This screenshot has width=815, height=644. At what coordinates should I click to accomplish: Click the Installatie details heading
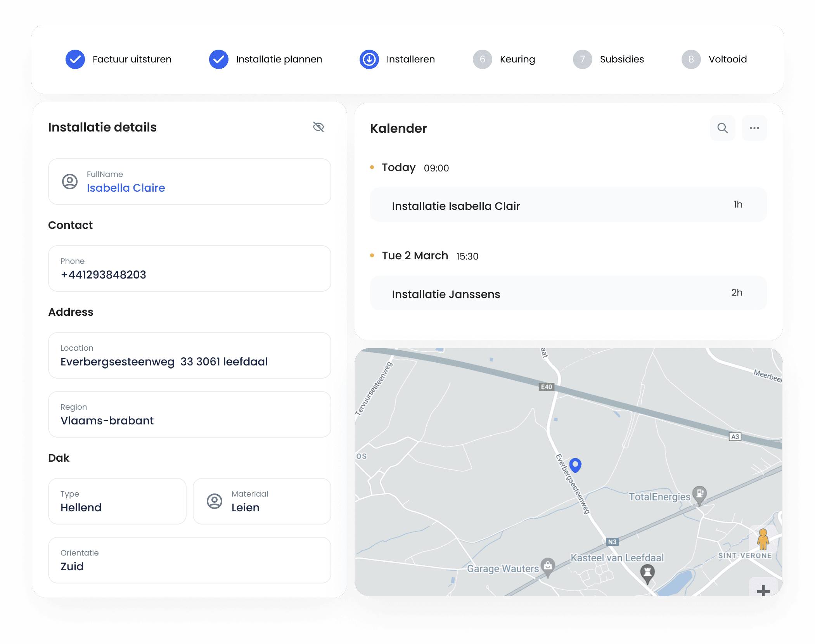[102, 127]
